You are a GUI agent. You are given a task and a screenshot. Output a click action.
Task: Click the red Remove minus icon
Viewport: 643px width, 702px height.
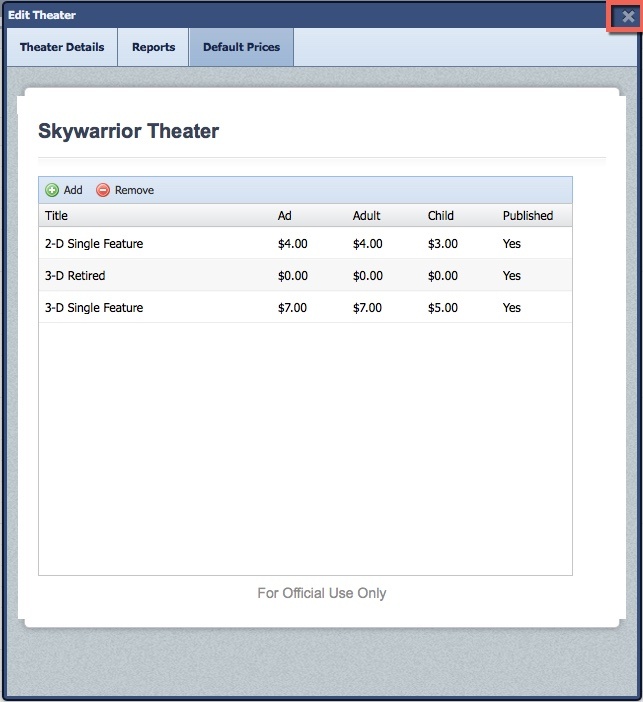(103, 190)
